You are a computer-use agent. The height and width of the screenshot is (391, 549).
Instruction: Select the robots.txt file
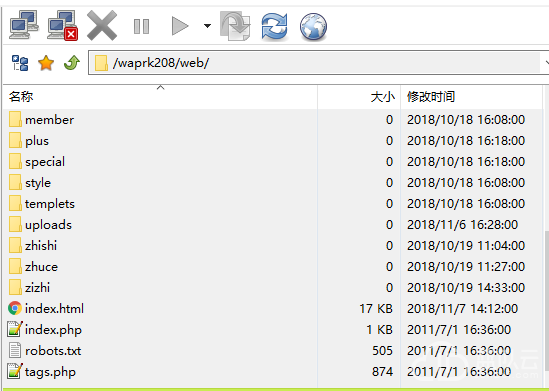tap(273, 351)
